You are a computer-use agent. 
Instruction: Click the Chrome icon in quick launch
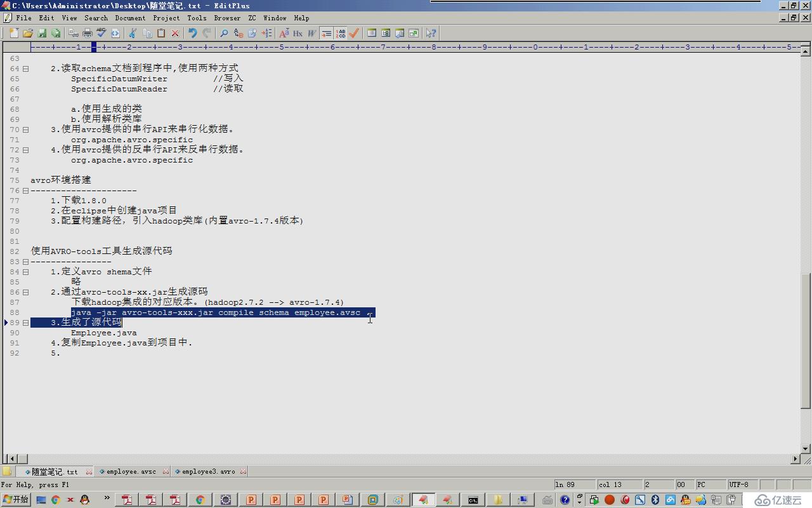(x=56, y=500)
